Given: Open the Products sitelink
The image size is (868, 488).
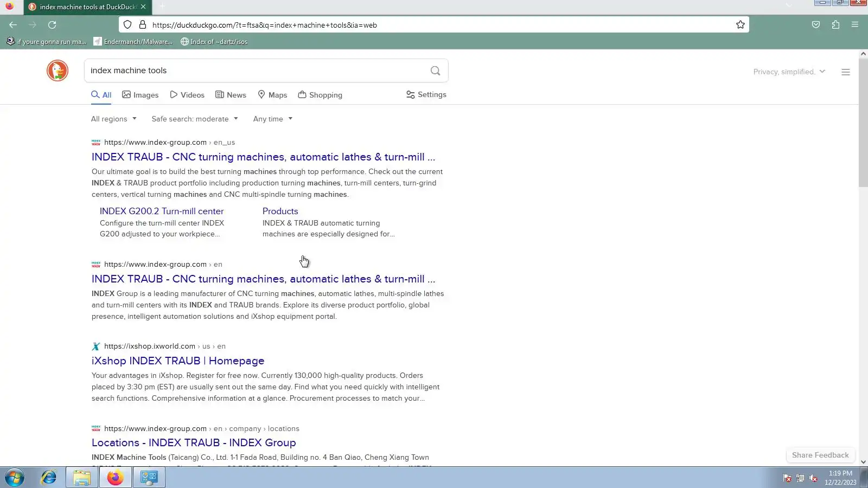Looking at the screenshot, I should point(280,211).
